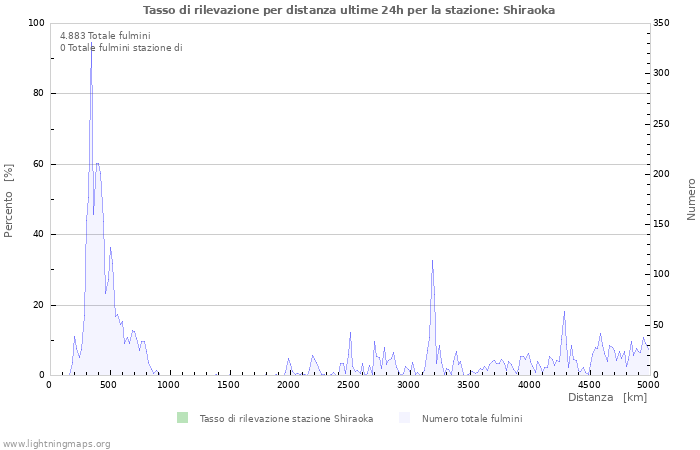The width and height of the screenshot is (700, 450).
Task: Click the lavender Numero totale fulmini legend swatch
Action: [404, 418]
